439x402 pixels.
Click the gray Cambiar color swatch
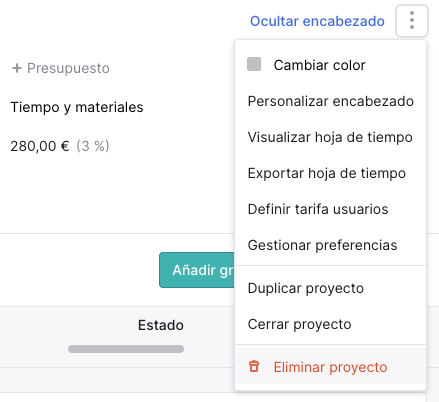tap(254, 64)
